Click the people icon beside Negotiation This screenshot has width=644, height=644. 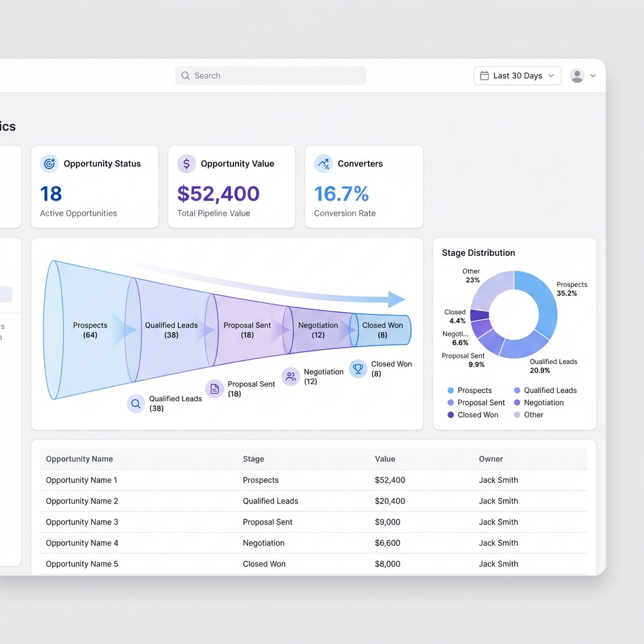click(x=291, y=376)
